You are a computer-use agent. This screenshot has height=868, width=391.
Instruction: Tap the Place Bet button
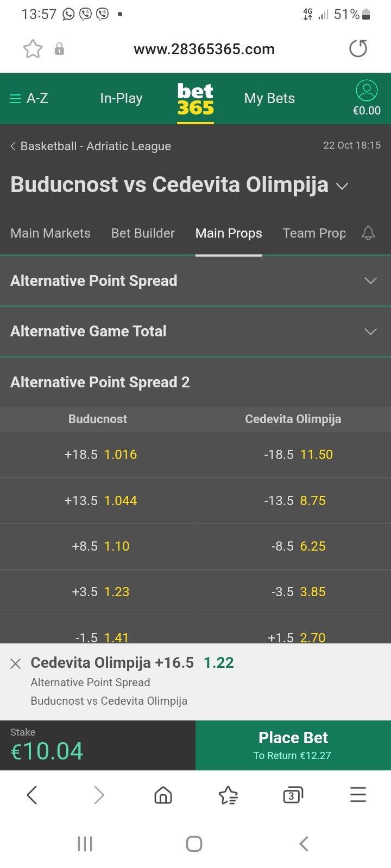[293, 745]
